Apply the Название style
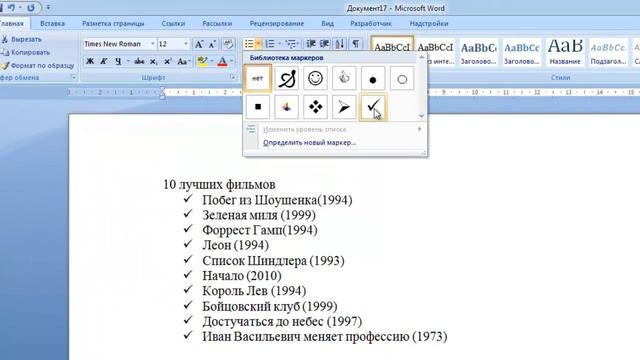This screenshot has height=360, width=640. 565,52
